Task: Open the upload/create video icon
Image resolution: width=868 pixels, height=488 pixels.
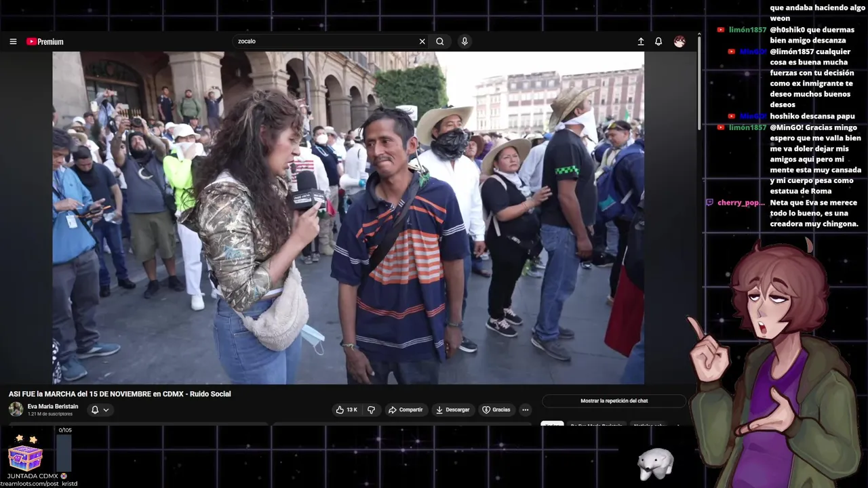Action: click(641, 41)
